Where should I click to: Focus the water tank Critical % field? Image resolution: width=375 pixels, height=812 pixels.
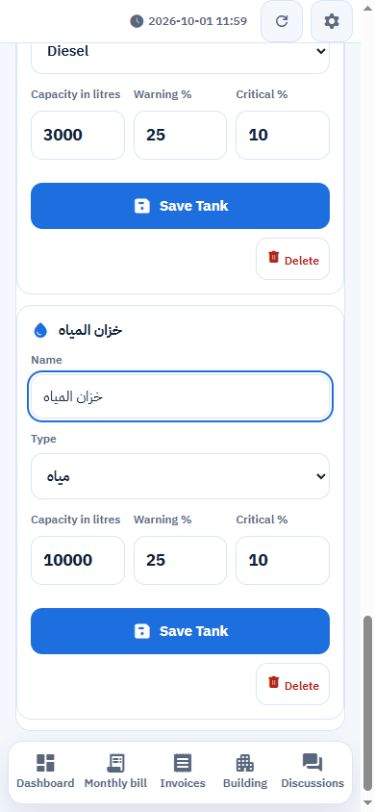point(283,560)
